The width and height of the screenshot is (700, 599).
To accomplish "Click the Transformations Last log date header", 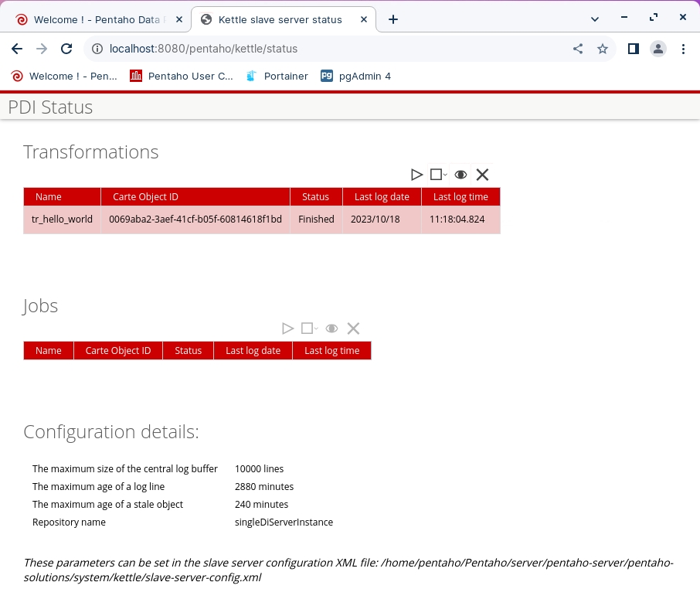I will tap(382, 197).
